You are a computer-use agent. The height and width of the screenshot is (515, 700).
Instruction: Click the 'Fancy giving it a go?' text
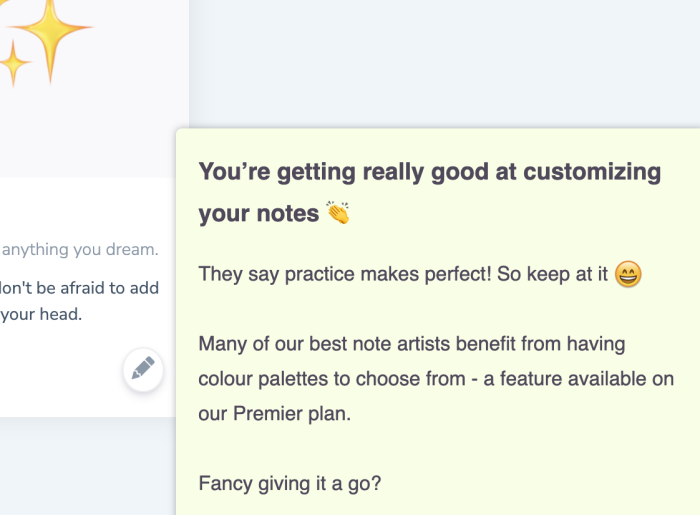(x=290, y=484)
